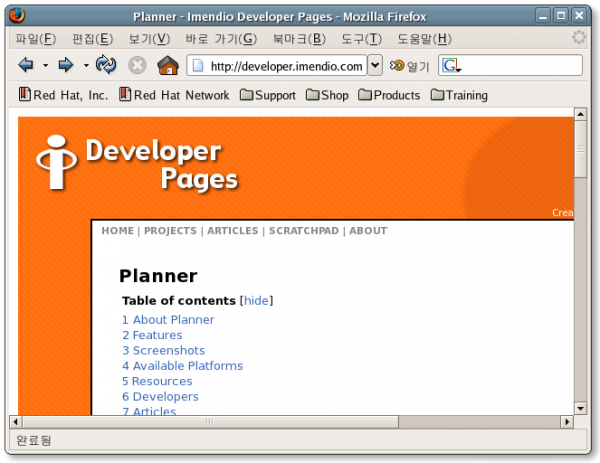The width and height of the screenshot is (600, 463).
Task: Maximize the Firefox window
Action: coord(561,16)
